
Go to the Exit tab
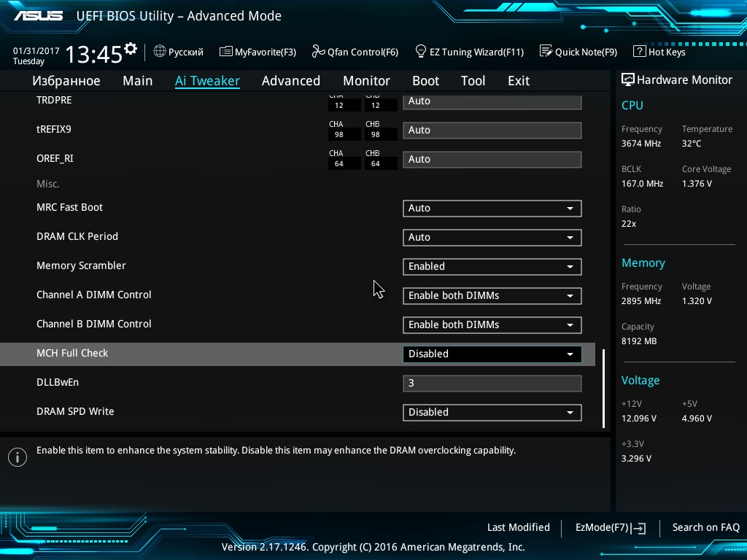coord(519,81)
